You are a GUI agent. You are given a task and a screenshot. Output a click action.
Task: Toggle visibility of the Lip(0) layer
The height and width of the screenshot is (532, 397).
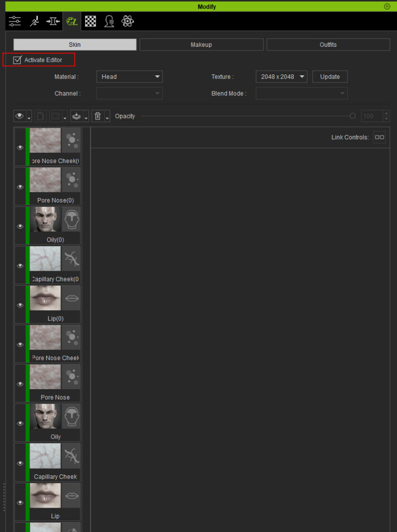tap(20, 305)
